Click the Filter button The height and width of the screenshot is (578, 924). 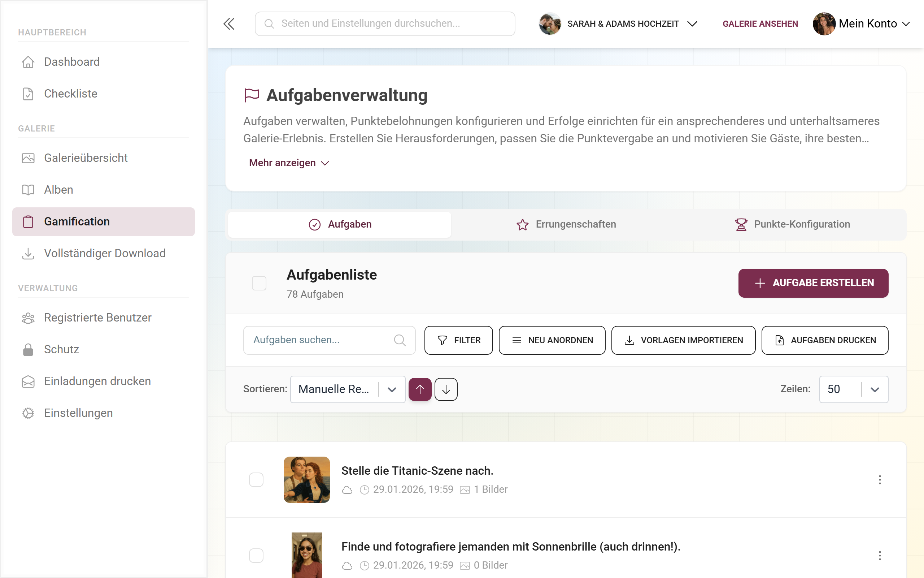pos(458,340)
